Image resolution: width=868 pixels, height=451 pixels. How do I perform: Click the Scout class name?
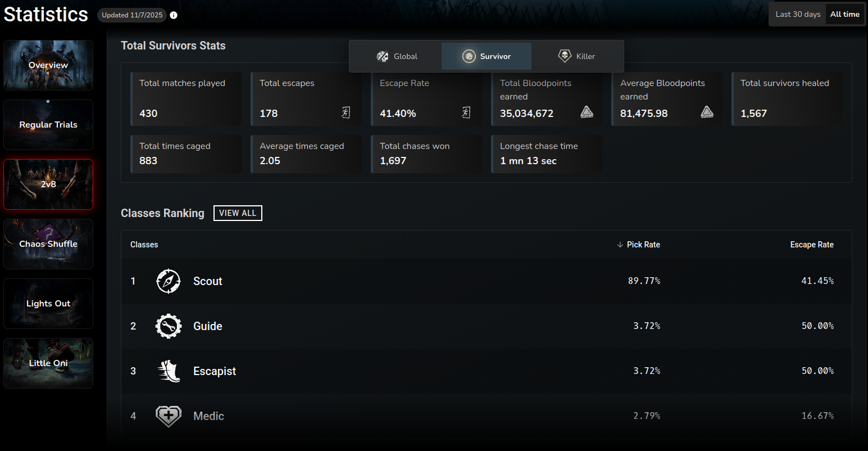pos(208,281)
